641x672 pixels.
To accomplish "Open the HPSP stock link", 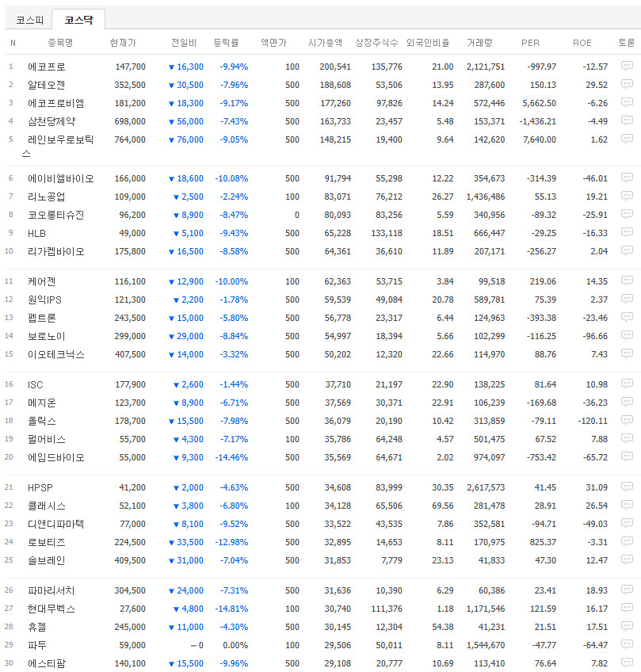I will [x=40, y=487].
